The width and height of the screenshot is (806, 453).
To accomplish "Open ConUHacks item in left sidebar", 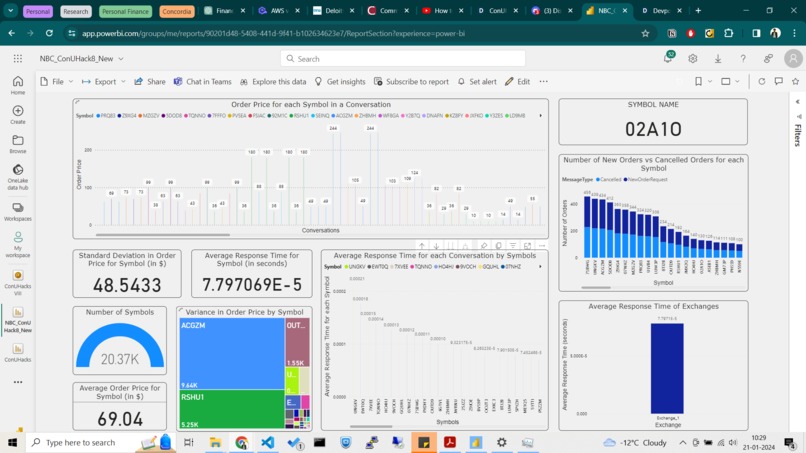I will click(x=18, y=353).
